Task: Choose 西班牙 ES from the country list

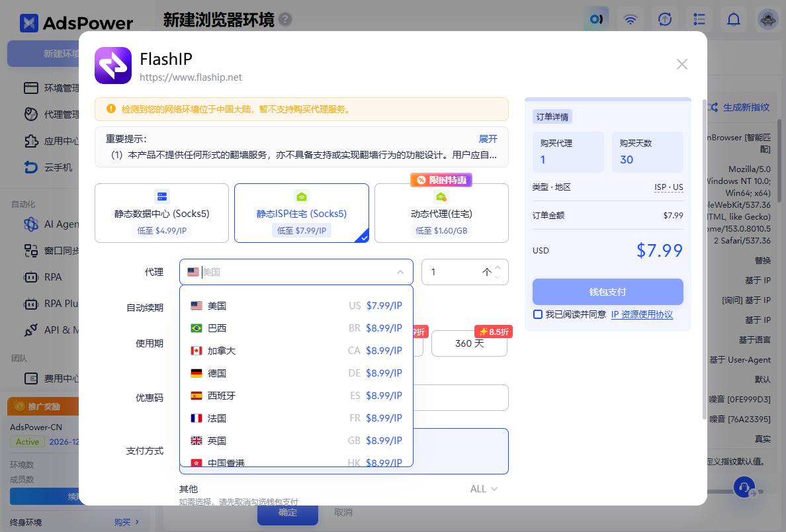Action: (x=296, y=396)
